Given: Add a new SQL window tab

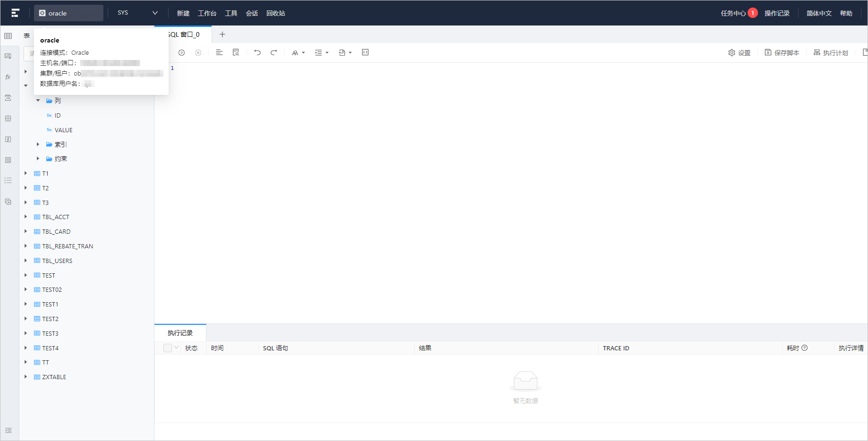Looking at the screenshot, I should pyautogui.click(x=222, y=34).
